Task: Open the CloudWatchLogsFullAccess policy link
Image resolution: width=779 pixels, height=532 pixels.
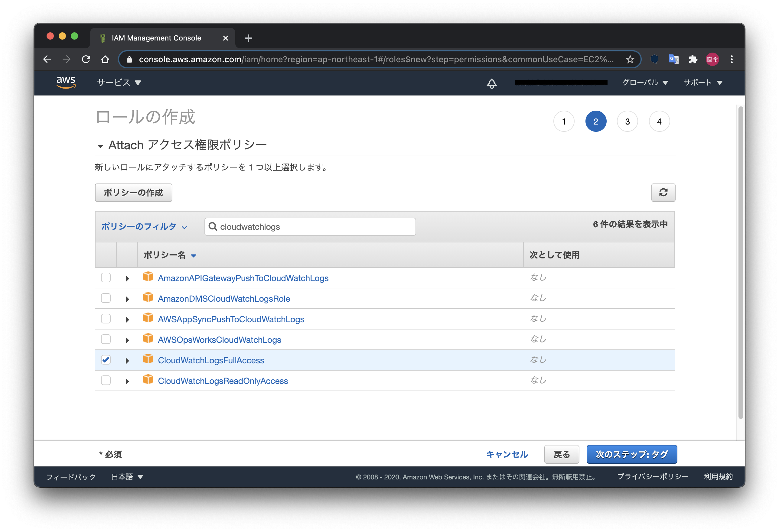Action: coord(211,360)
